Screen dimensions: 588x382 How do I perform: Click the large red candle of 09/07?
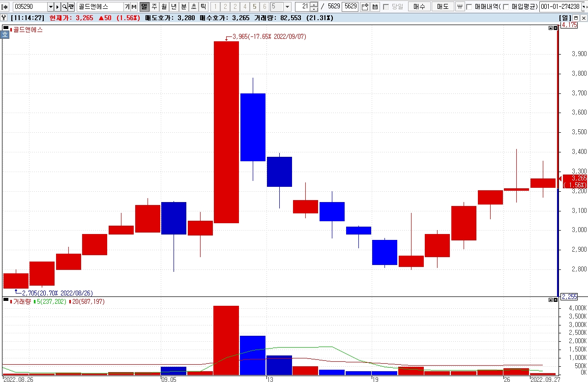pos(226,132)
